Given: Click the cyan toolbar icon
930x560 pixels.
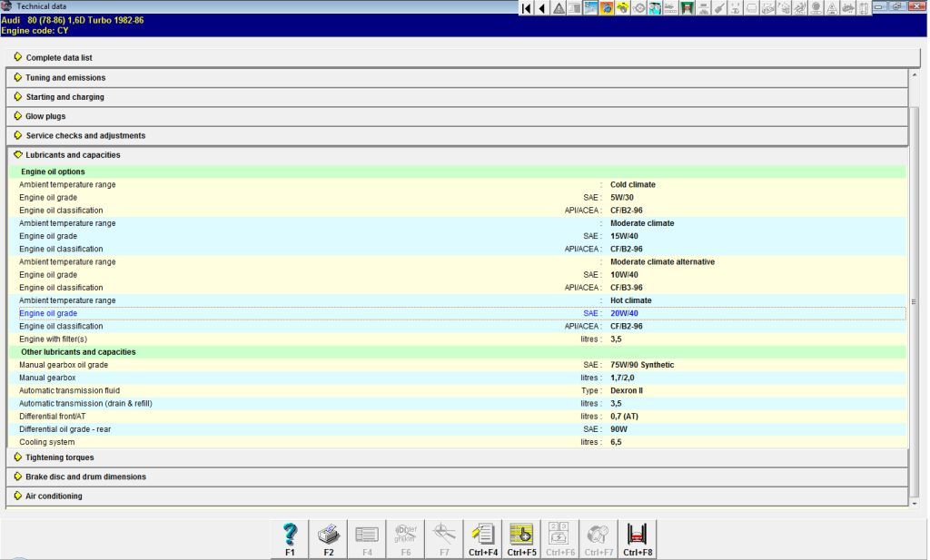Looking at the screenshot, I should [x=655, y=8].
